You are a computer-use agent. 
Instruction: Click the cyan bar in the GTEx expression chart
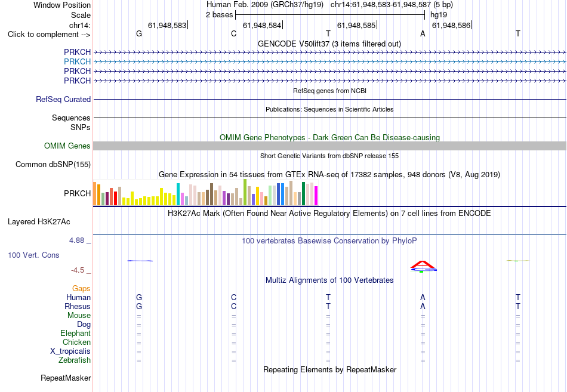pyautogui.click(x=178, y=194)
